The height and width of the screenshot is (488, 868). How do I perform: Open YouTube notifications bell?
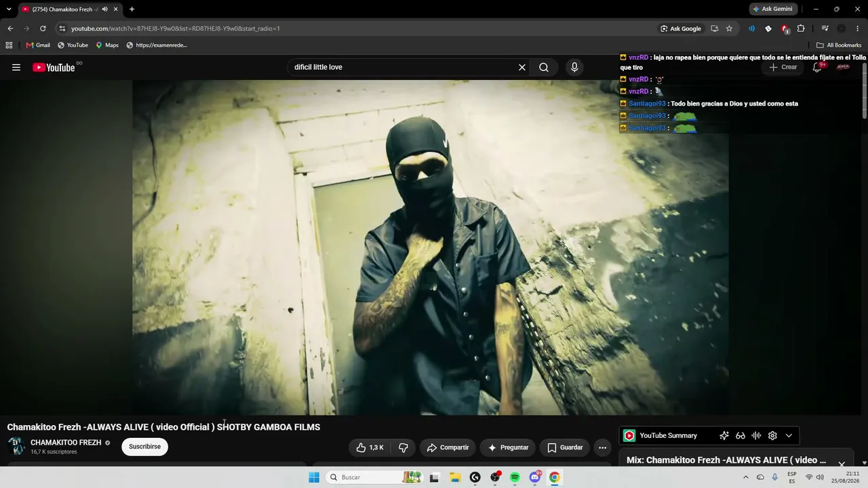click(x=818, y=67)
